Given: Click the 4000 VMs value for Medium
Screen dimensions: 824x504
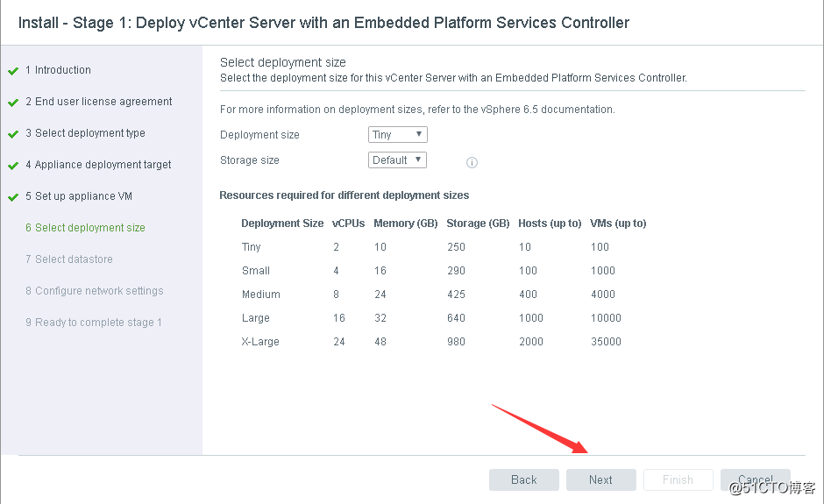Looking at the screenshot, I should click(603, 295).
